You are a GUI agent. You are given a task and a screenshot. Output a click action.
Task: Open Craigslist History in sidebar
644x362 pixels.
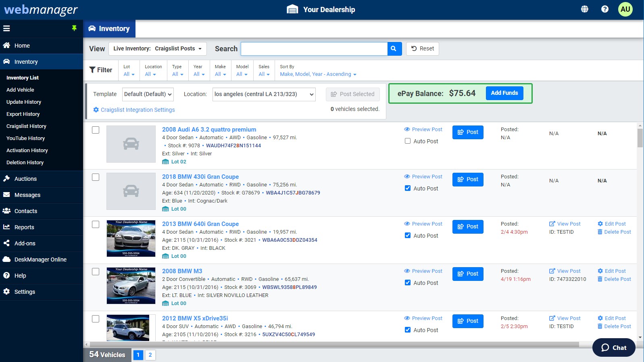(x=26, y=126)
